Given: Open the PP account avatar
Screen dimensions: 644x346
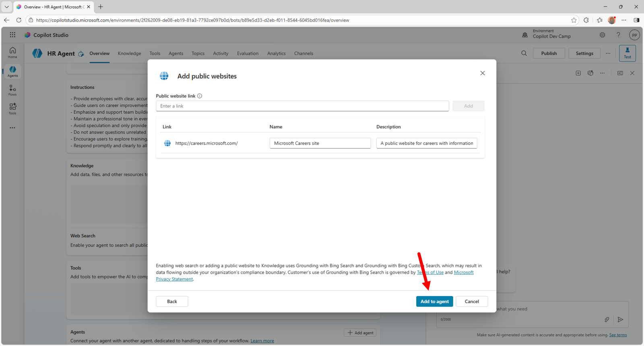Looking at the screenshot, I should [634, 35].
